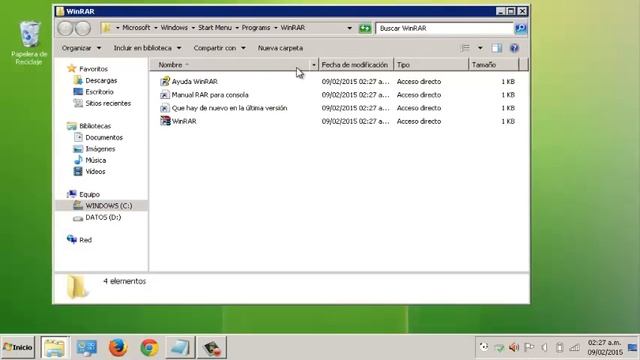Click the volume speaker tray icon

tap(514, 347)
